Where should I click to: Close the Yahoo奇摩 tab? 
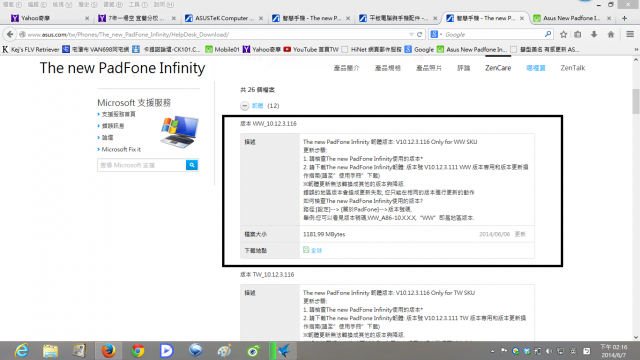click(87, 18)
